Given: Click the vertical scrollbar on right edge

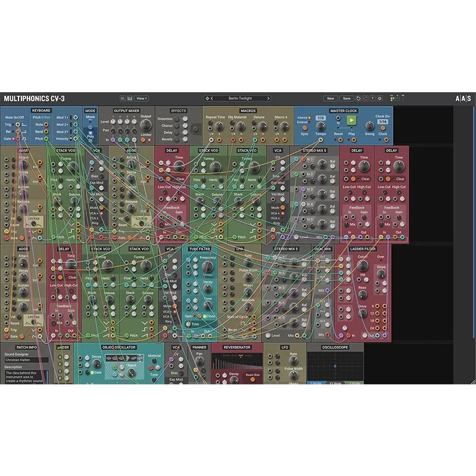Looking at the screenshot, I should point(474,221).
